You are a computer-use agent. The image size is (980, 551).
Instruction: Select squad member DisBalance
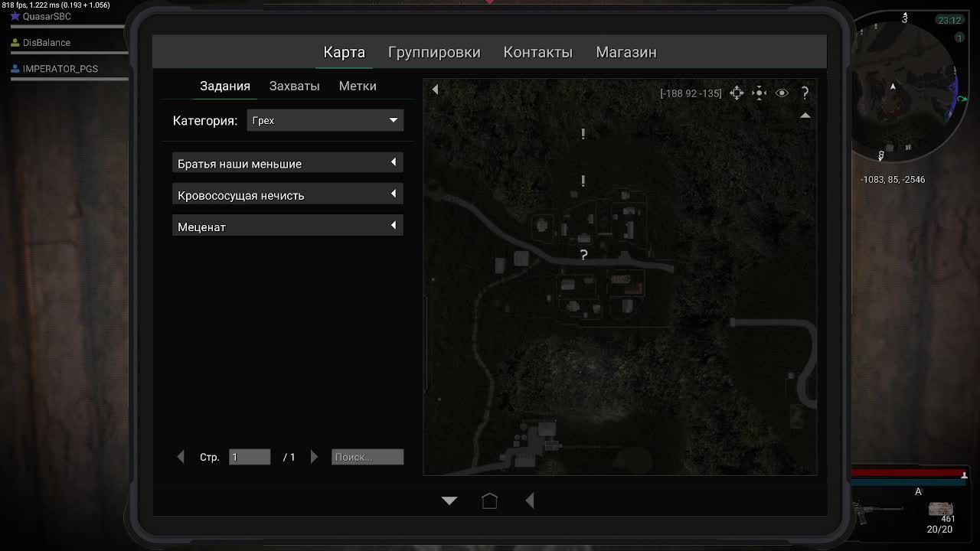[x=47, y=43]
